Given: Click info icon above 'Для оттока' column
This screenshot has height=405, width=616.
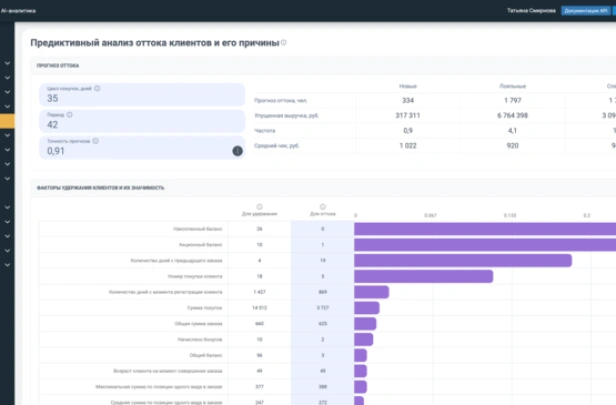Looking at the screenshot, I should (322, 207).
